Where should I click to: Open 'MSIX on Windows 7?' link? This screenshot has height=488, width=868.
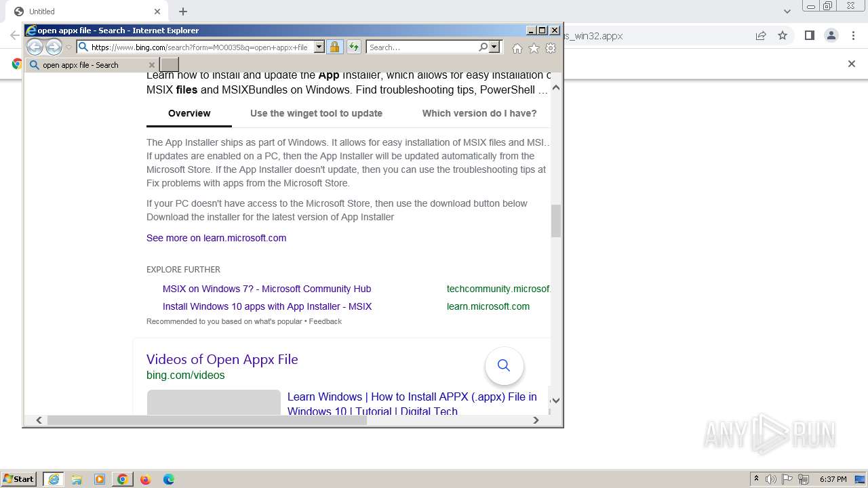[x=267, y=289]
